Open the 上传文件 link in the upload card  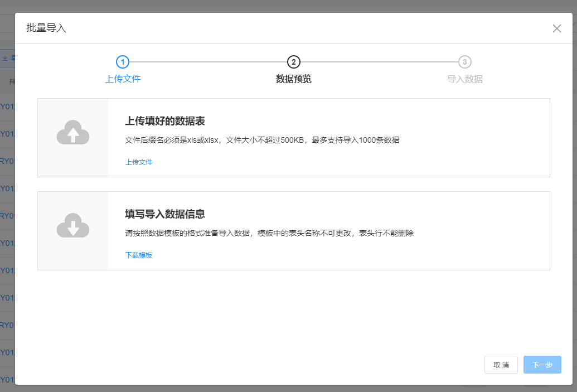point(139,162)
